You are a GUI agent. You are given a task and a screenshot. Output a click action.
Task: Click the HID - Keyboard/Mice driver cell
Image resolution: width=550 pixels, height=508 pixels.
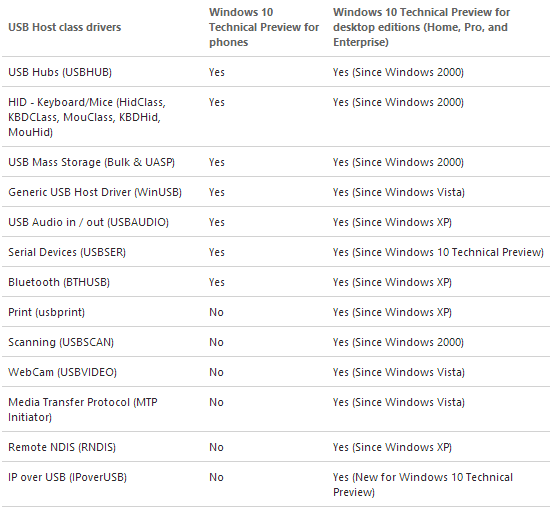(x=87, y=117)
